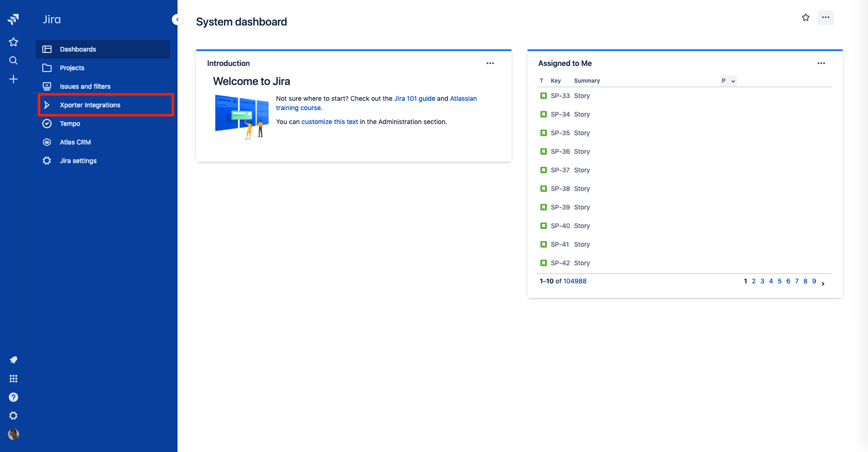This screenshot has width=868, height=452.
Task: Star the System dashboard as favorite
Action: tap(806, 18)
